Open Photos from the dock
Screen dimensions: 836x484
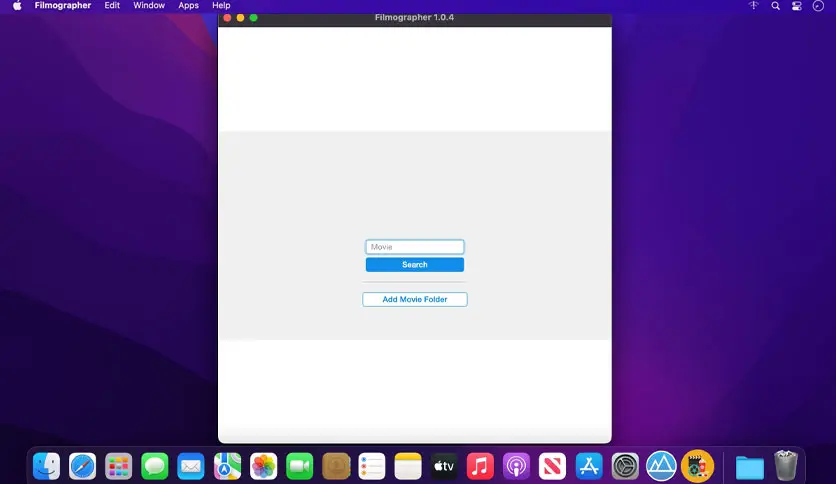263,466
